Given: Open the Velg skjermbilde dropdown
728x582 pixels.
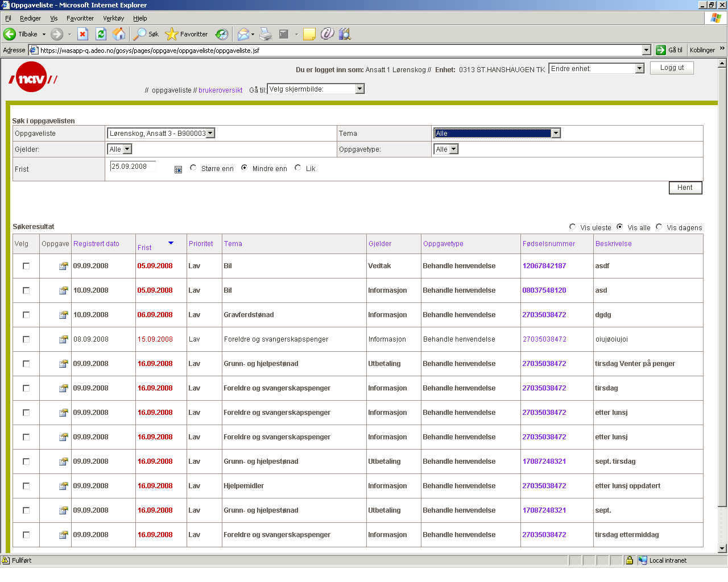Looking at the screenshot, I should pos(316,89).
